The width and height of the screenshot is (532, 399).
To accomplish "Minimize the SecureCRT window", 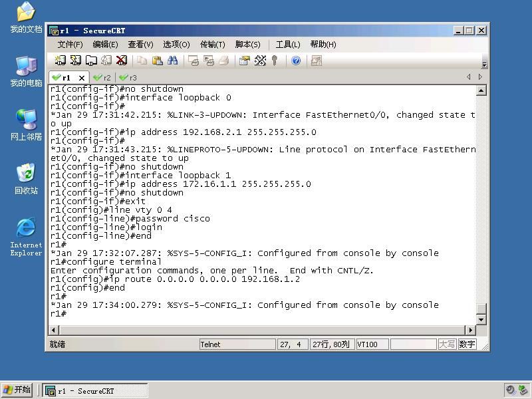I will 458,31.
